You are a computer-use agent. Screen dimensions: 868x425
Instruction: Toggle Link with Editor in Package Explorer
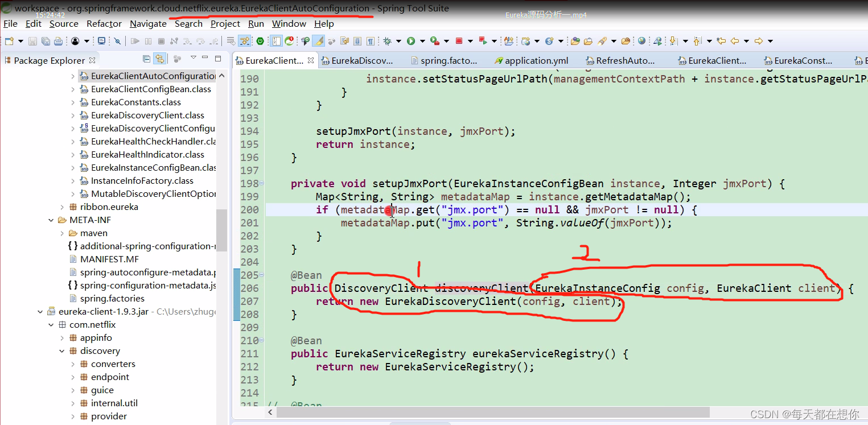(x=160, y=59)
